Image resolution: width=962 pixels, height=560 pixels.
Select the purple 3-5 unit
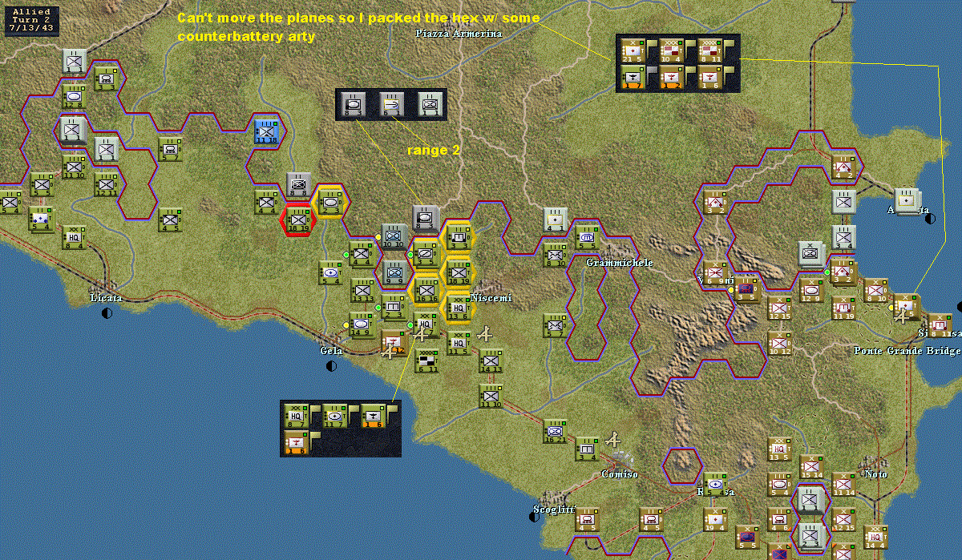click(x=747, y=289)
